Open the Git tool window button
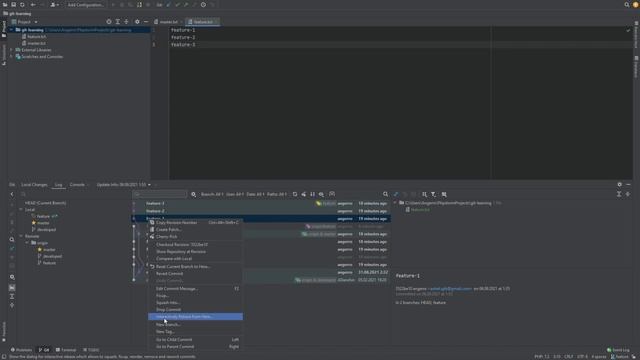The image size is (640, 360). 44,350
